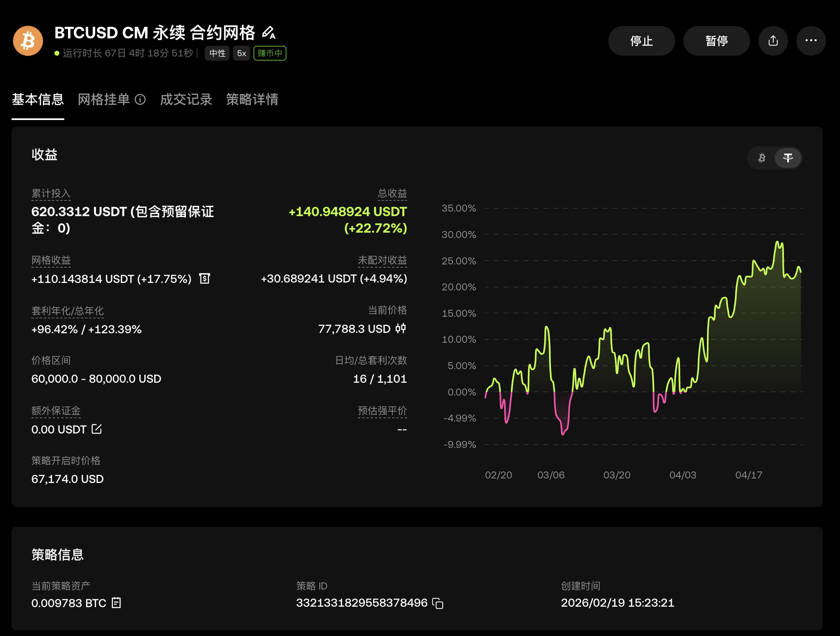Click the Bitcoin coin logo

click(28, 41)
